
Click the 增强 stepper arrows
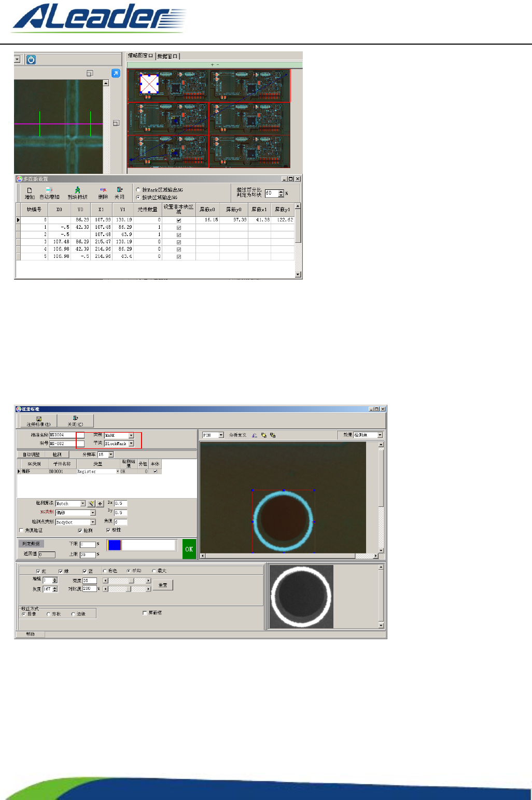pyautogui.click(x=55, y=581)
